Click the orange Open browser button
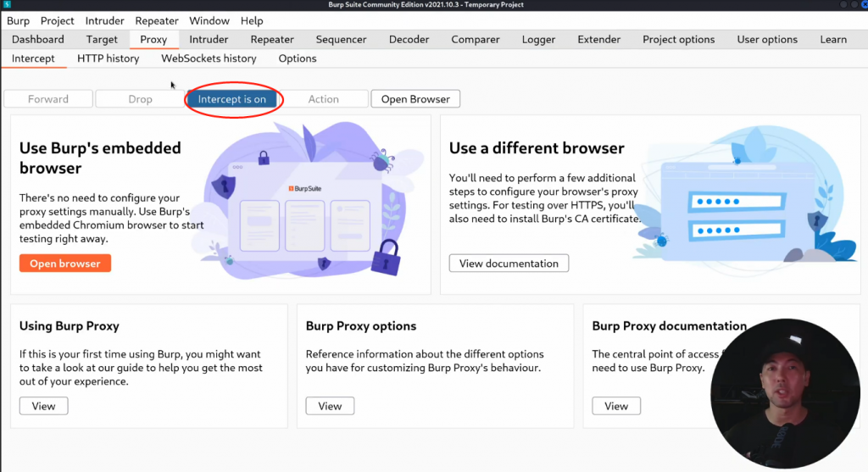Screen dimensions: 868x472 pos(65,264)
